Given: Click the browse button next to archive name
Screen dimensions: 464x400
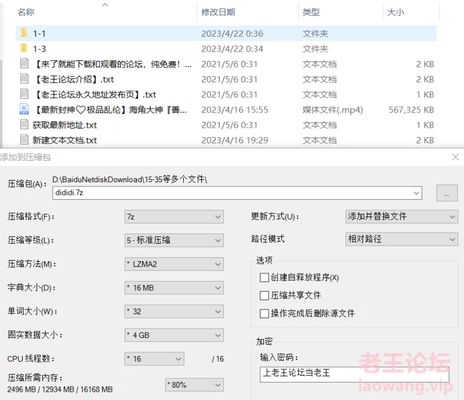Looking at the screenshot, I should (x=447, y=193).
